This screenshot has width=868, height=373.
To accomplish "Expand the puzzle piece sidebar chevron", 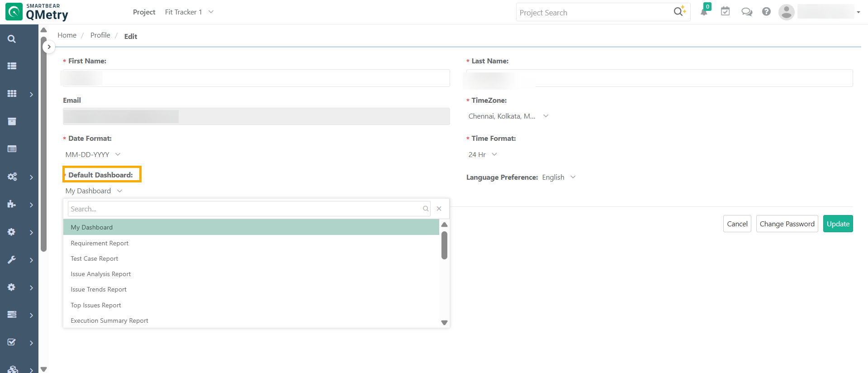I will tap(31, 205).
